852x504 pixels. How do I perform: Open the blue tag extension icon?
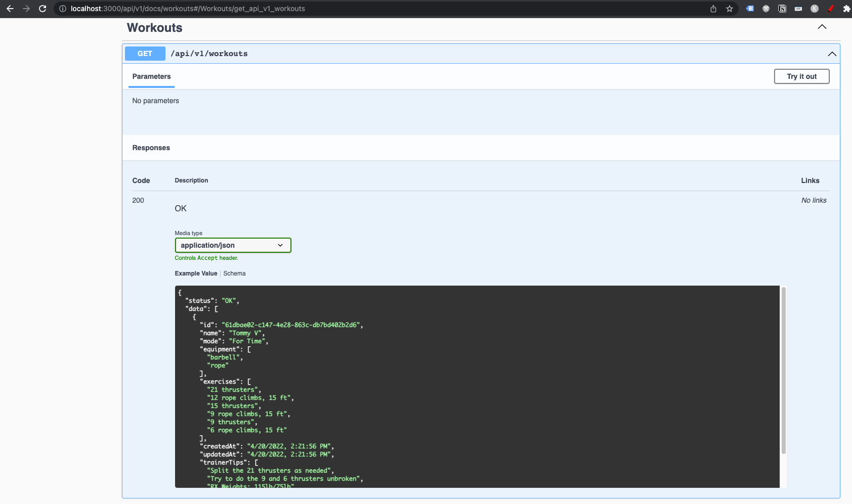pos(750,9)
